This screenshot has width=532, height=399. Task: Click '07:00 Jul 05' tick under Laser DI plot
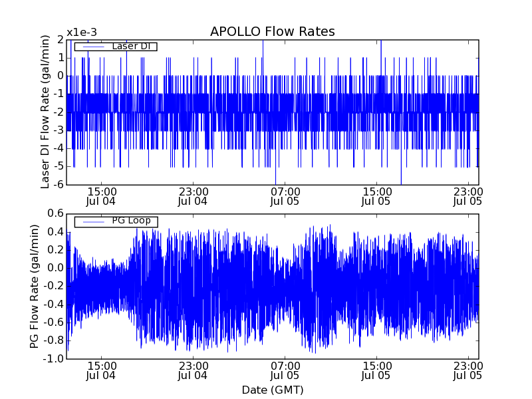(x=285, y=196)
